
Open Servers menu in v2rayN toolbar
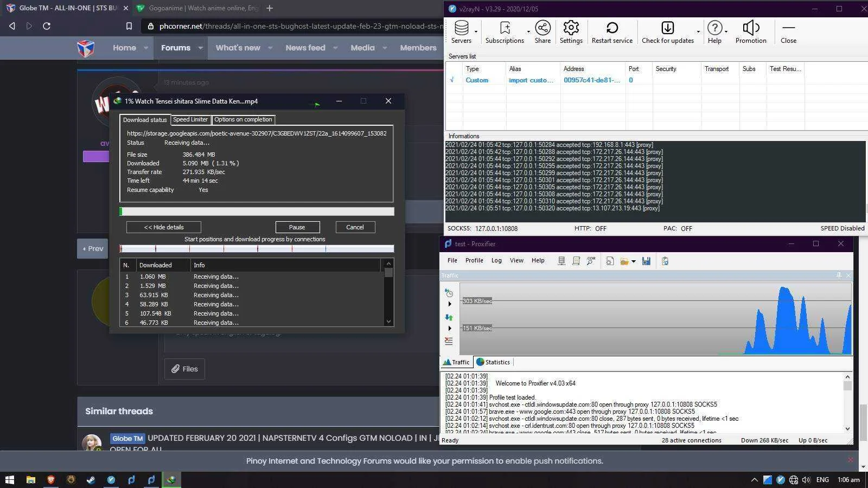[x=461, y=32]
